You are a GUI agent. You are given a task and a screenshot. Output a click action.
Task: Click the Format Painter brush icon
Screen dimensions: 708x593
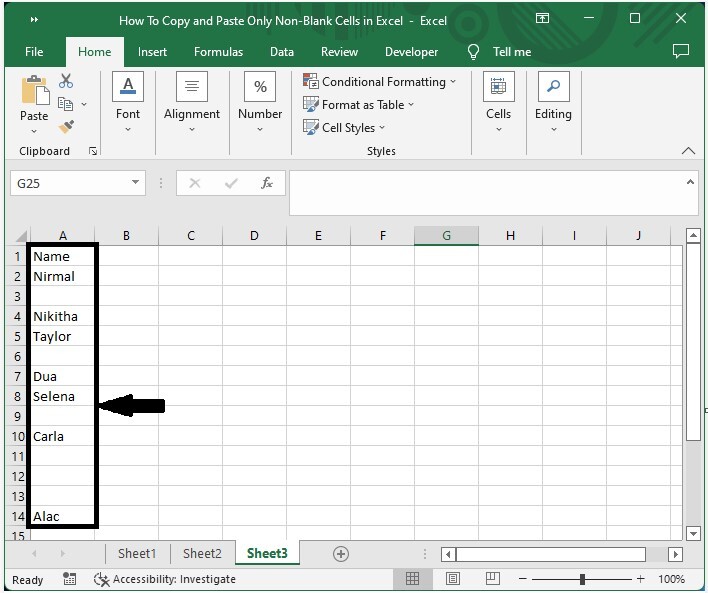[66, 127]
